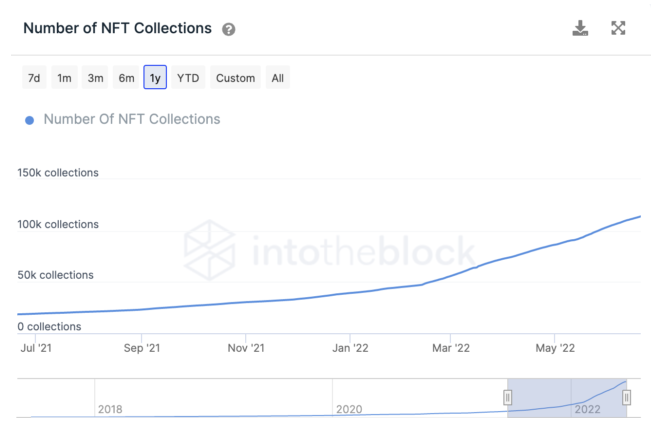Select the 1m time range
The width and height of the screenshot is (669, 435).
point(64,78)
